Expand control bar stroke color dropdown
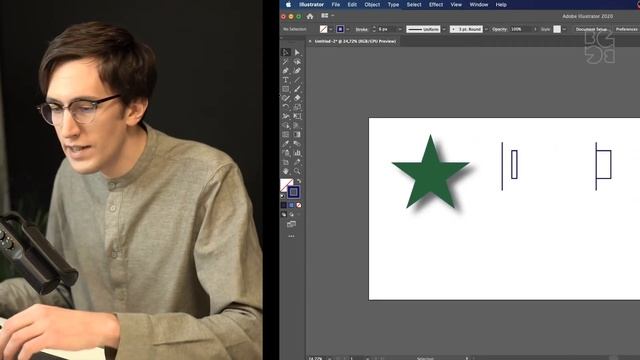Image resolution: width=640 pixels, height=360 pixels. point(348,29)
